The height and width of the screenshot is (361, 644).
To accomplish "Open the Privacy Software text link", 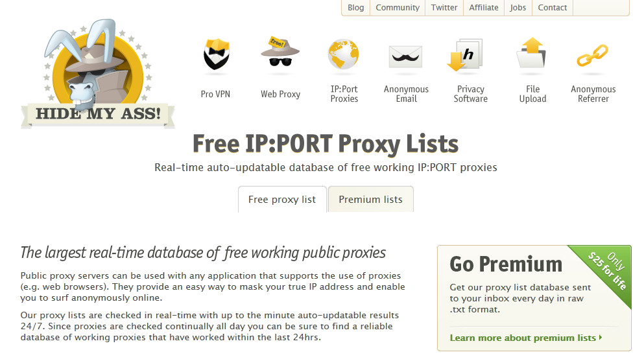I will [x=471, y=94].
